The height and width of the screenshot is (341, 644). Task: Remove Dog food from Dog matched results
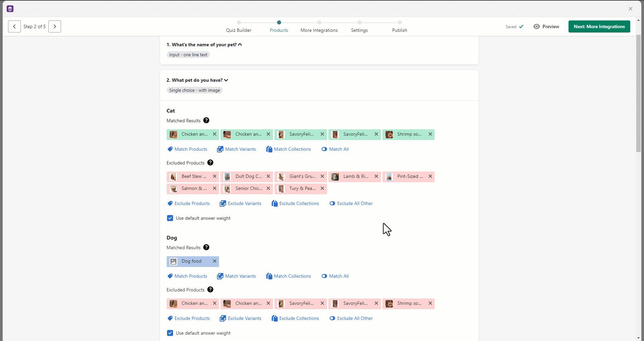pos(215,261)
